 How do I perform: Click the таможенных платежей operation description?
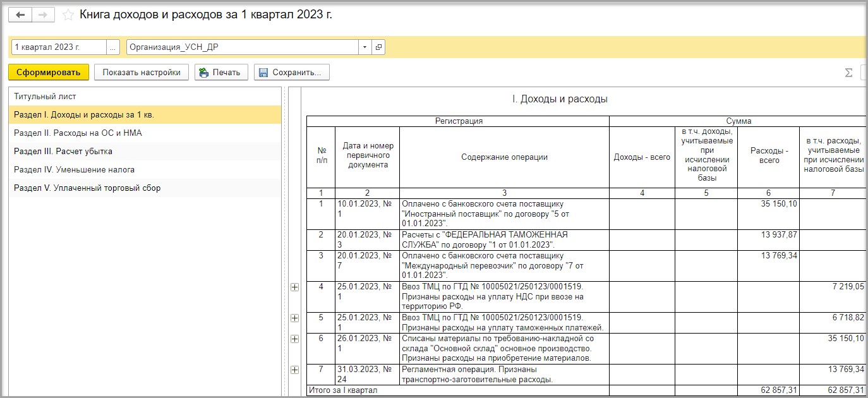pyautogui.click(x=504, y=322)
